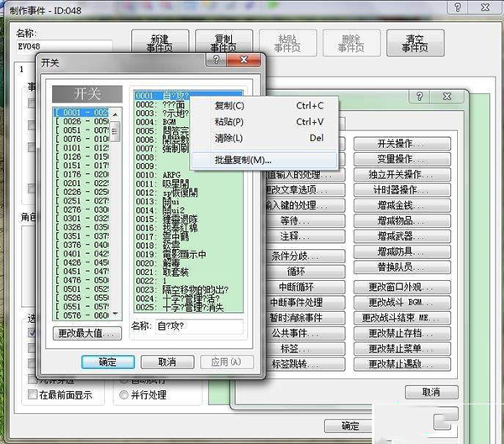504x444 pixels.
Task: Click the 更改战斗结束 ME... command button
Action: (x=402, y=318)
